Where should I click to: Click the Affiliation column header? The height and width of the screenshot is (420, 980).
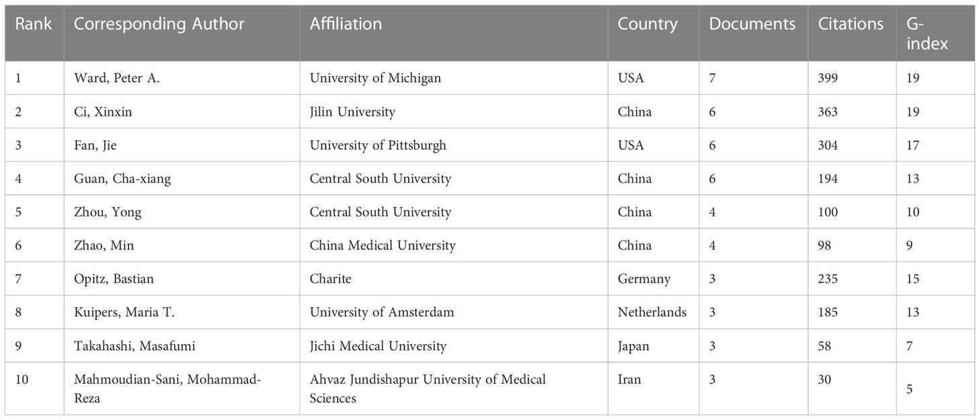[x=346, y=24]
